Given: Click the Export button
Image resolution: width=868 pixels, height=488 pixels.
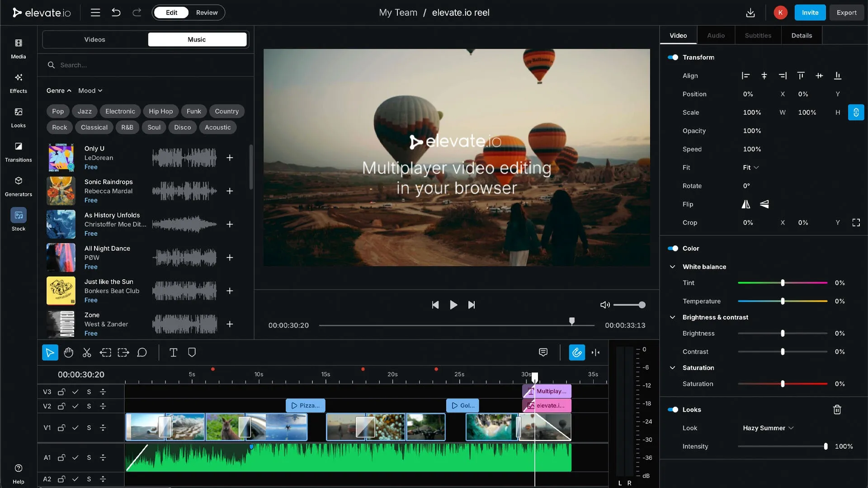Looking at the screenshot, I should 847,12.
